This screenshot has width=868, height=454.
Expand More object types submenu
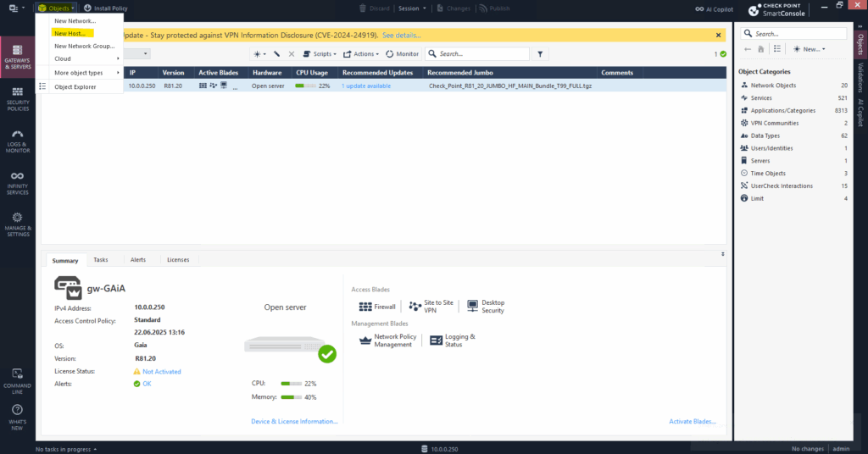86,73
